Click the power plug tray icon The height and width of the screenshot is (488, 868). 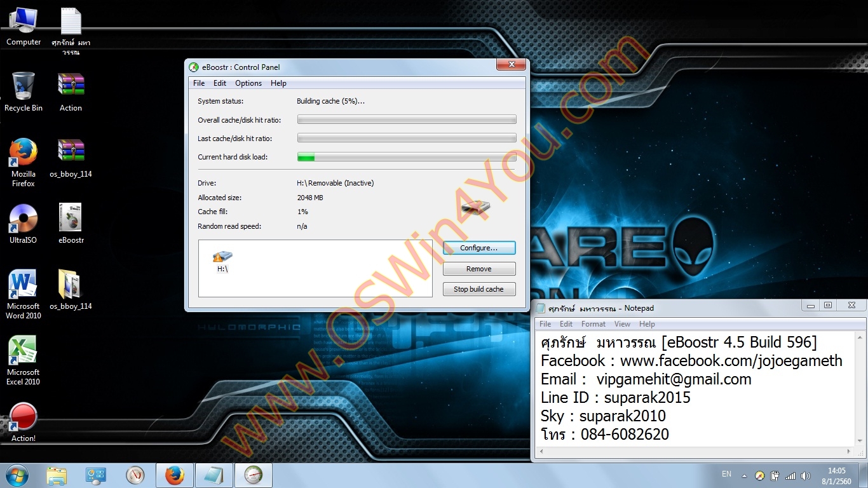click(775, 475)
